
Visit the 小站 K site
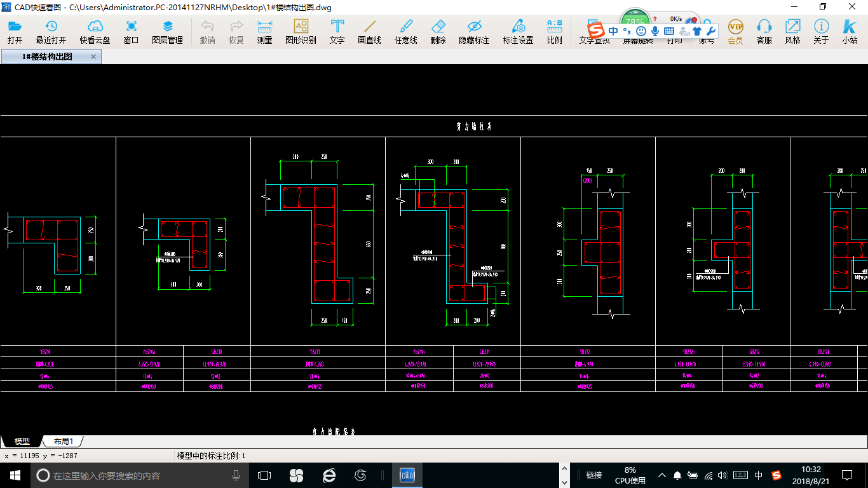click(x=850, y=32)
